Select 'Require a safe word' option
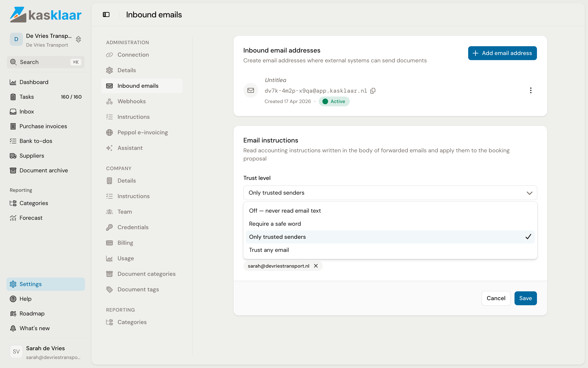The width and height of the screenshot is (588, 368). (390, 224)
